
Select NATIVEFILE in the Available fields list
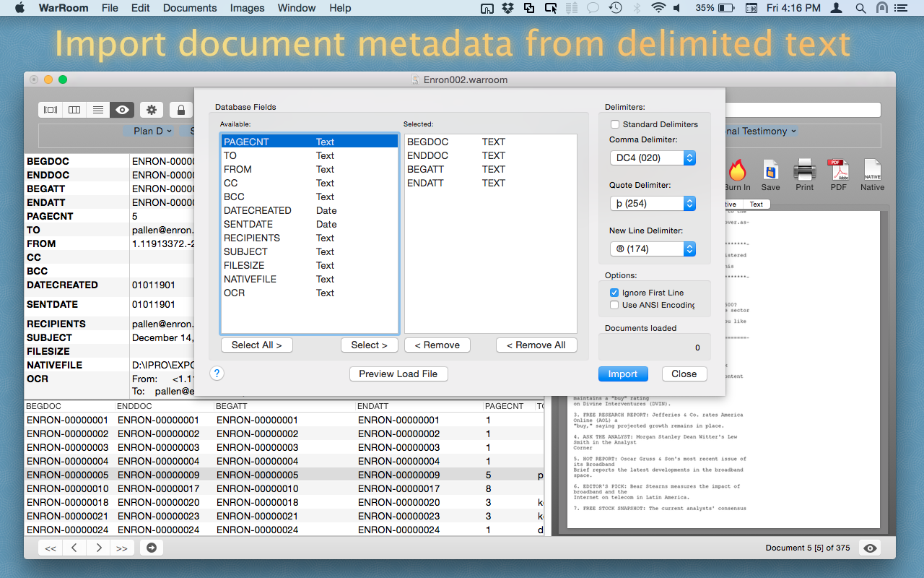click(310, 279)
